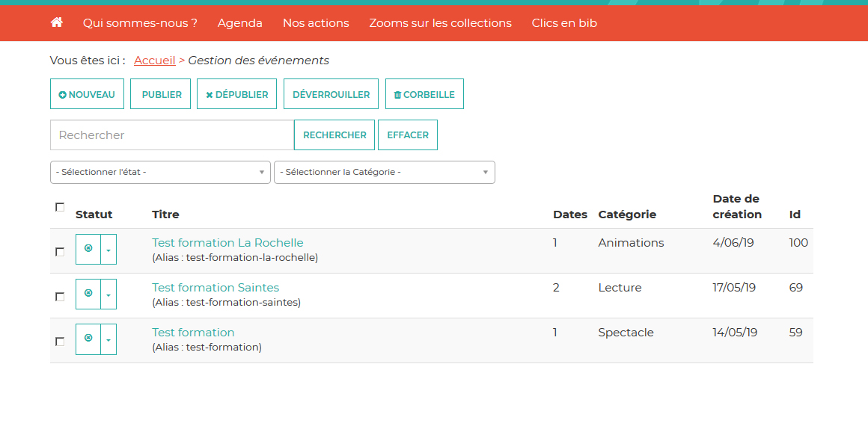The image size is (868, 435).
Task: Open the Test formation event link
Action: pyautogui.click(x=193, y=332)
